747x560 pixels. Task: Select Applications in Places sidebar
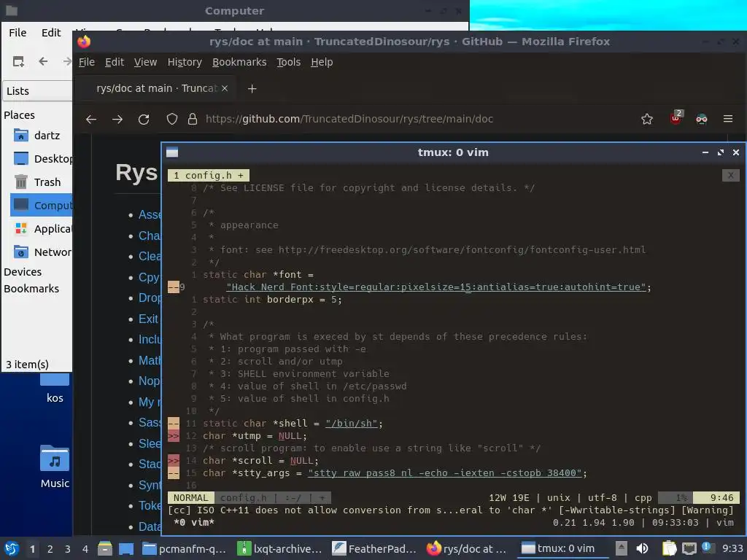(42, 229)
